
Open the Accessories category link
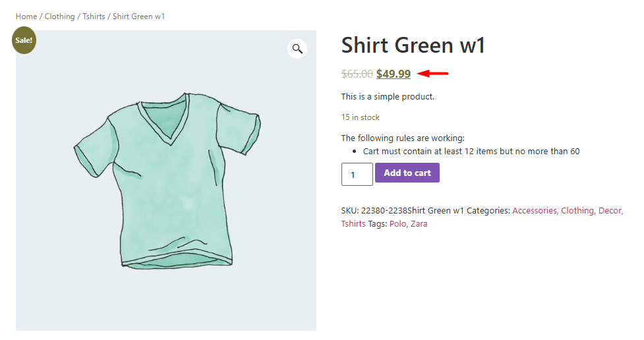tap(535, 211)
